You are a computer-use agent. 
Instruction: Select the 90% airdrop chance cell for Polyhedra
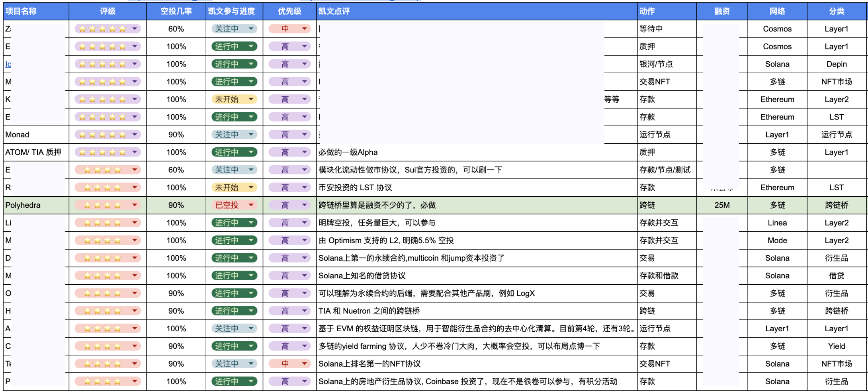[x=176, y=205]
